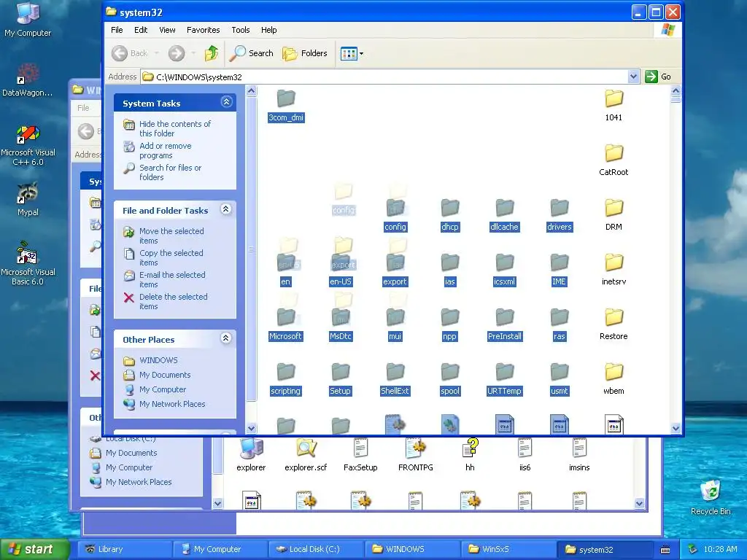Click task pane scroll up arrow
747x560 pixels.
pyautogui.click(x=252, y=91)
